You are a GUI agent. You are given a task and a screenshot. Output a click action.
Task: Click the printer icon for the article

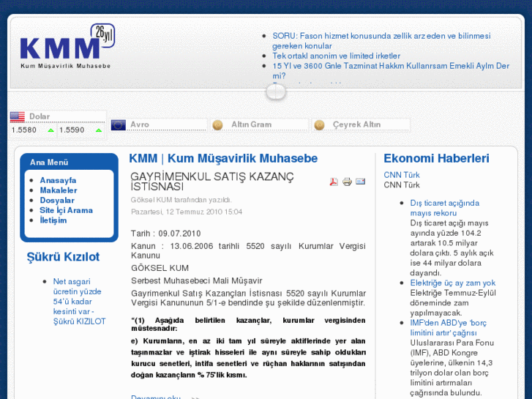pyautogui.click(x=347, y=182)
